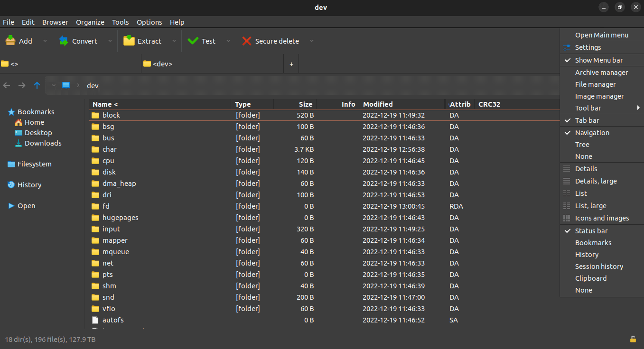Viewport: 644px width, 349px height.
Task: Open the dropdown arrow next to Add
Action: (x=45, y=41)
